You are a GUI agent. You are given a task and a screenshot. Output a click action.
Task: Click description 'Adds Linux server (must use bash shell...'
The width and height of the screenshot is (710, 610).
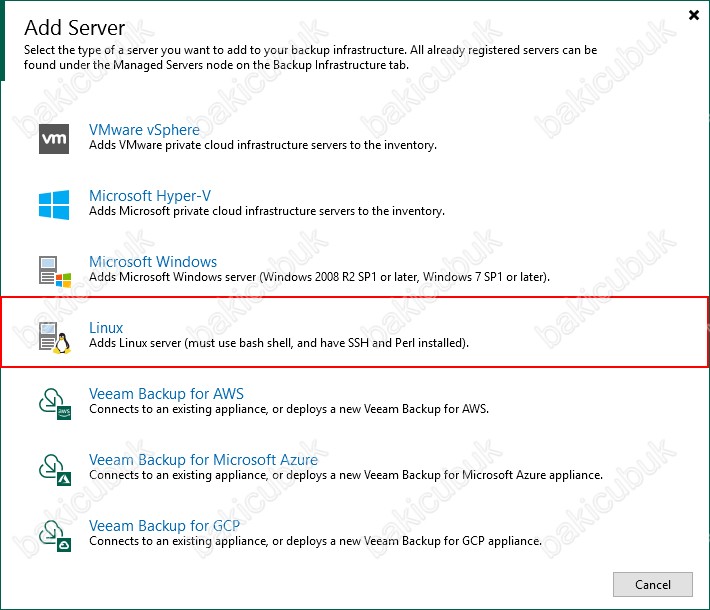click(279, 343)
